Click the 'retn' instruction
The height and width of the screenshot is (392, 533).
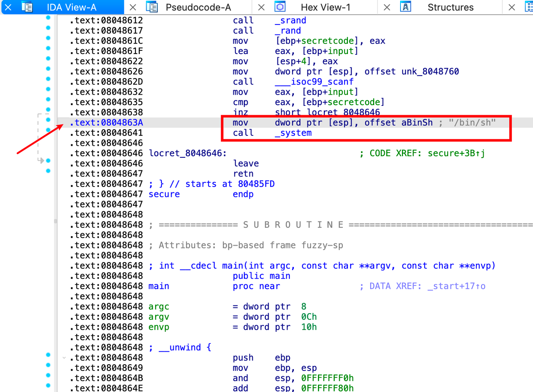243,174
